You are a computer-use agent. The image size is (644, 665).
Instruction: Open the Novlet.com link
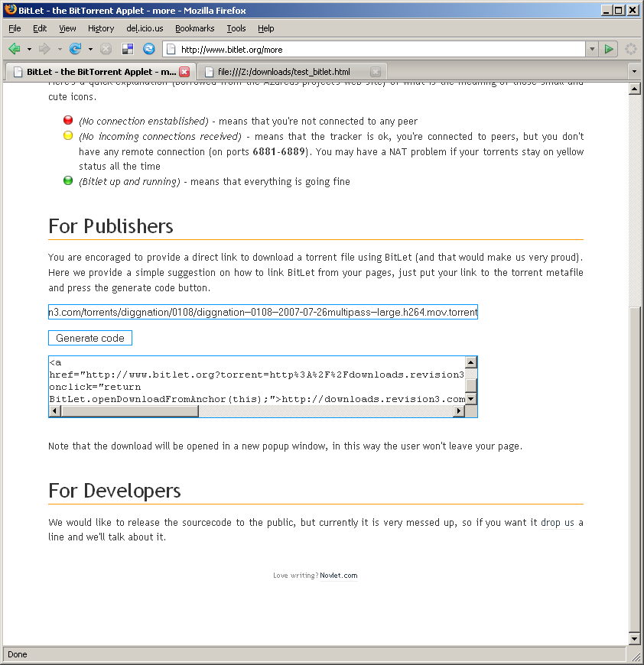point(339,575)
